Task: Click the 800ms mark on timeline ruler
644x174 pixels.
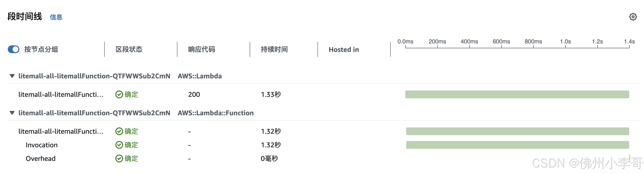Action: [533, 41]
